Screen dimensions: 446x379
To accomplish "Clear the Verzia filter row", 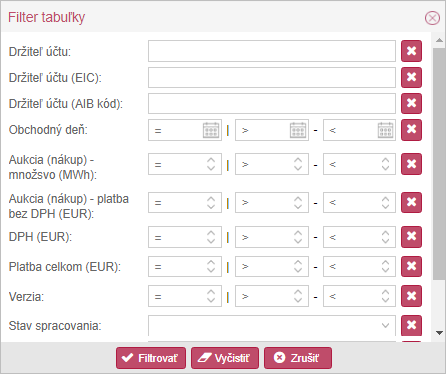I will (411, 296).
